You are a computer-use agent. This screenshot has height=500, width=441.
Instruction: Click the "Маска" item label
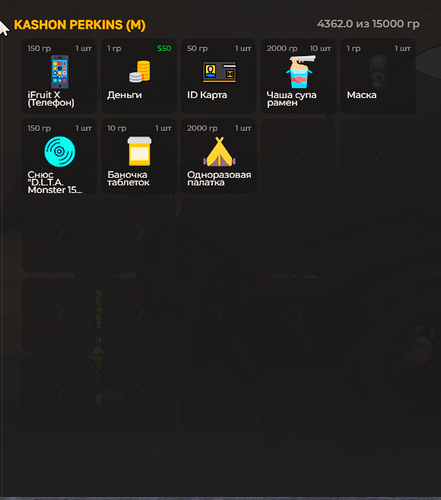(x=361, y=95)
